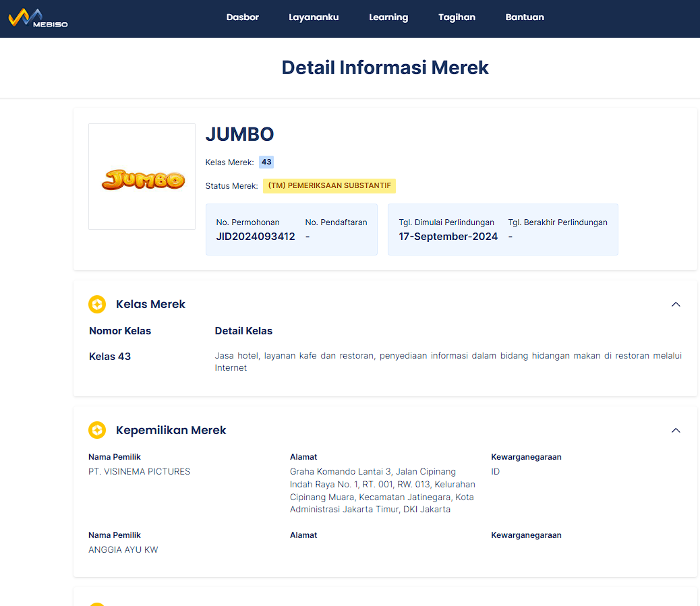Click the Tgl. Berakhir Perlindungan label

pos(558,222)
